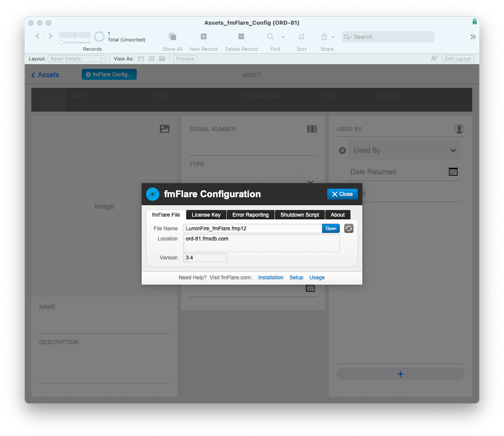Click the Find magnifier icon

pos(270,37)
